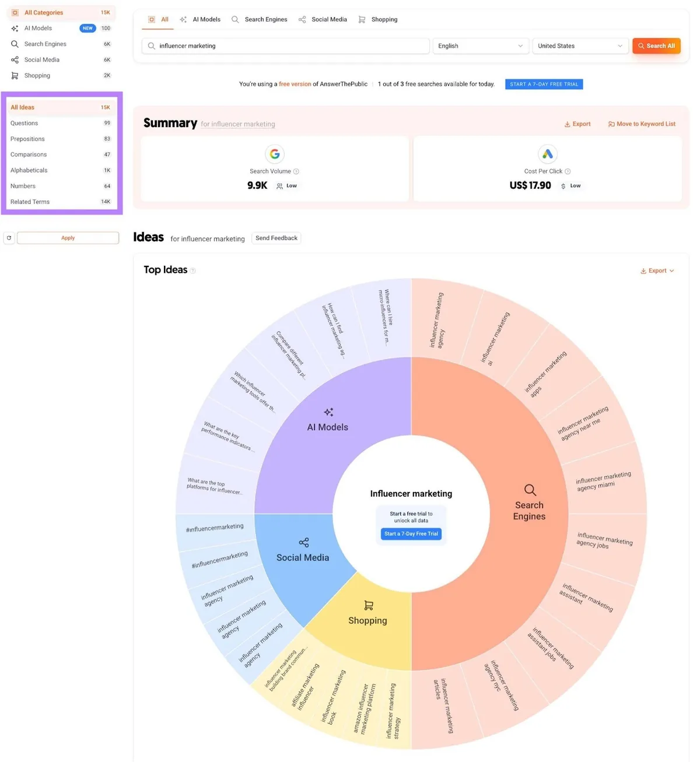Click the orange Search All button
The image size is (700, 762).
pyautogui.click(x=656, y=46)
